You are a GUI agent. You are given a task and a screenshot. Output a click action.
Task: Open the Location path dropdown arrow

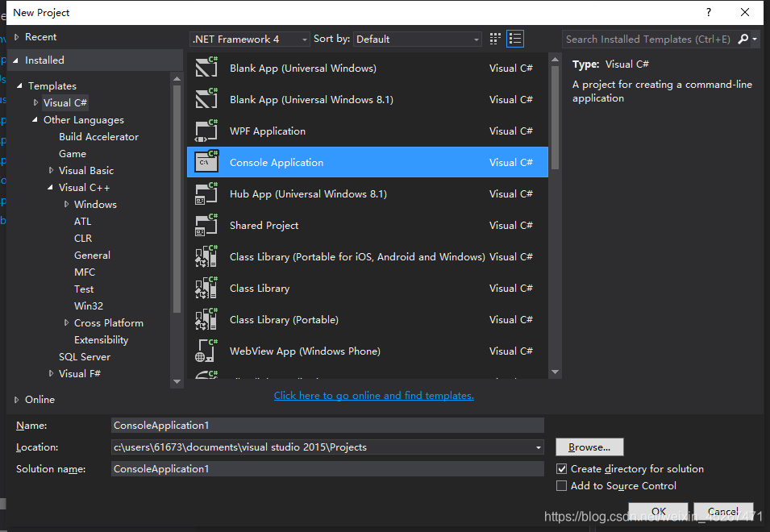[x=539, y=447]
